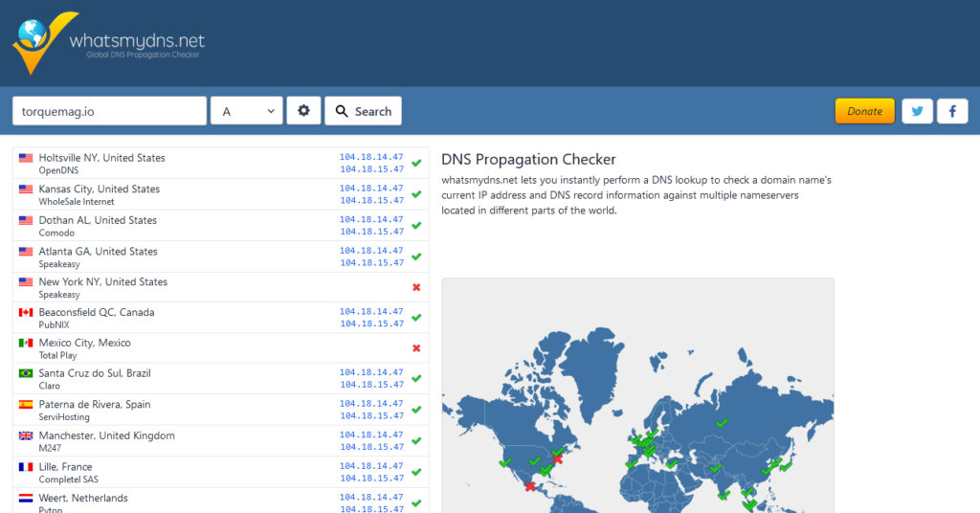Click green checkmark in Dothan AL row
Screen dimensions: 980x513
(416, 226)
